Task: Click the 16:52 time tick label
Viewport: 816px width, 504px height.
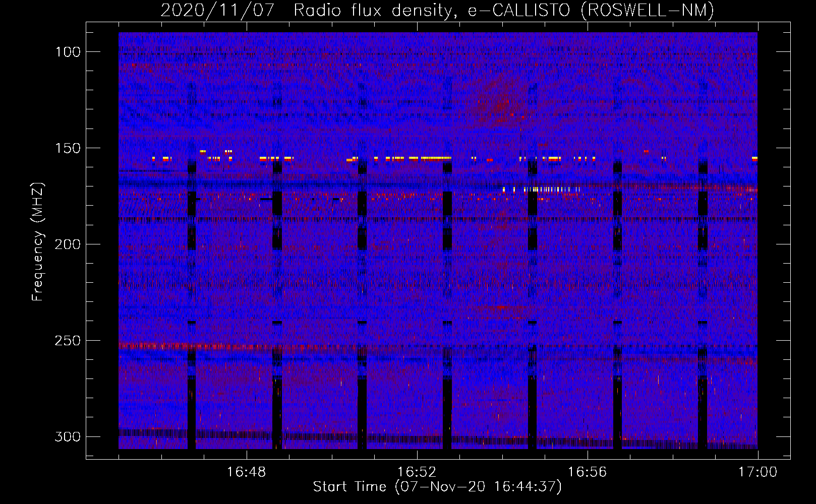Action: [417, 472]
